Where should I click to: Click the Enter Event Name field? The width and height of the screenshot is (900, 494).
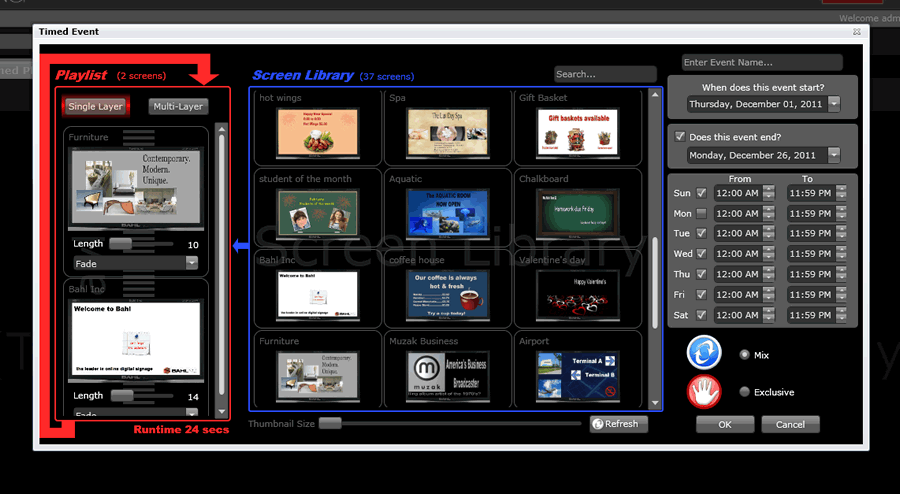coord(762,63)
